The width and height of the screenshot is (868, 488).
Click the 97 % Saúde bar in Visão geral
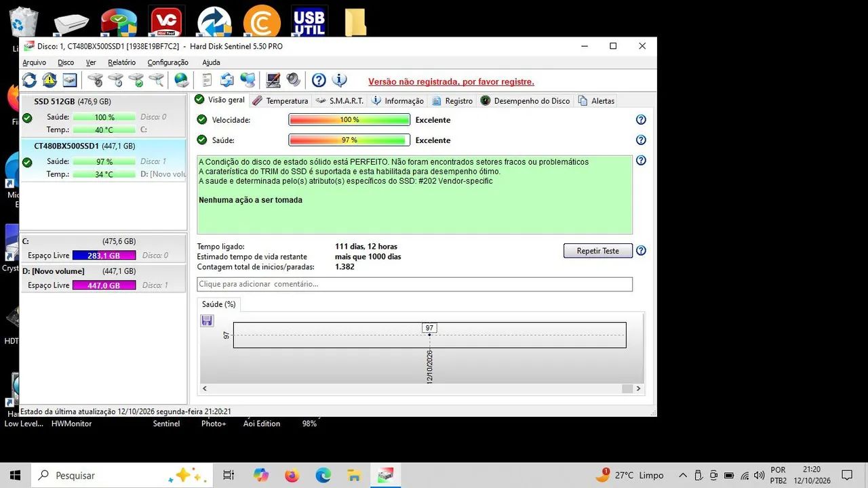[349, 140]
